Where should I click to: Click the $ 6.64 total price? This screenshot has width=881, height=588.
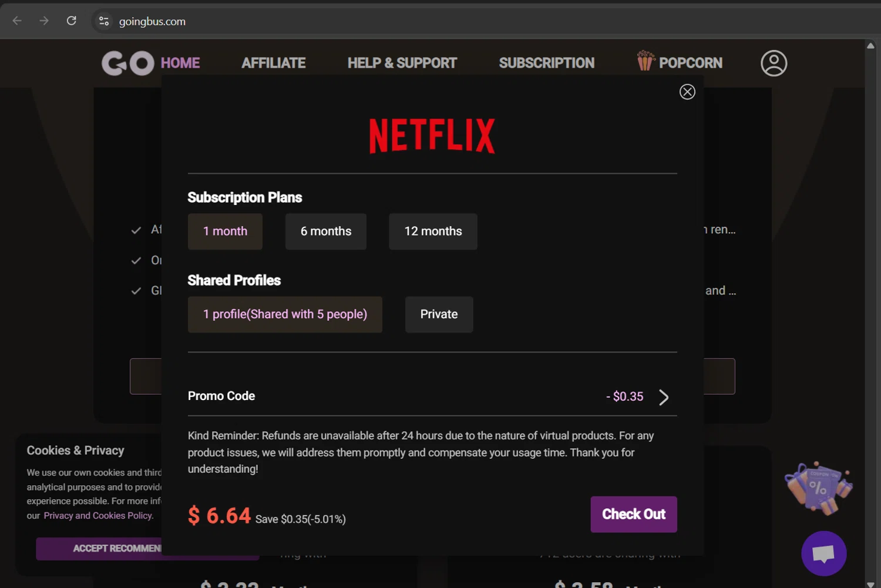[x=220, y=516]
